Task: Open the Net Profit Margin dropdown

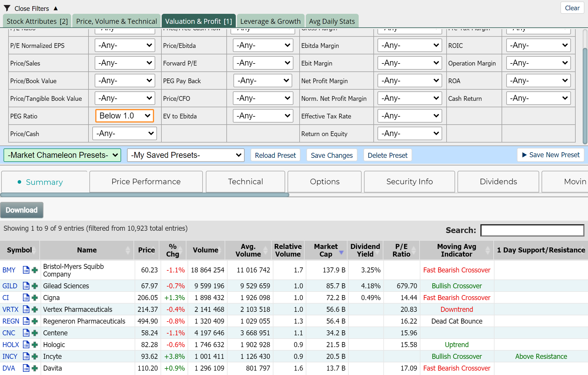Action: (410, 81)
